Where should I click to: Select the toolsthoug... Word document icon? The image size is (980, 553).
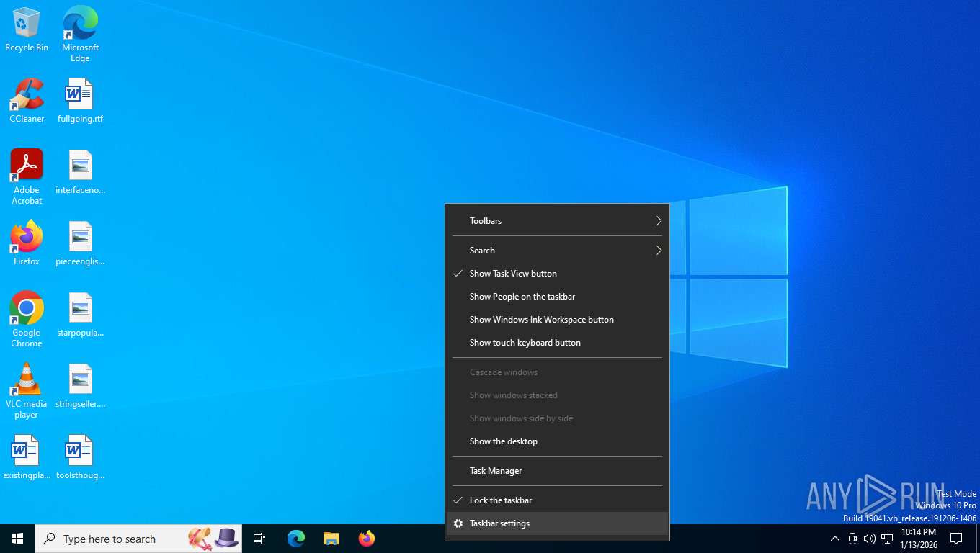pyautogui.click(x=80, y=457)
